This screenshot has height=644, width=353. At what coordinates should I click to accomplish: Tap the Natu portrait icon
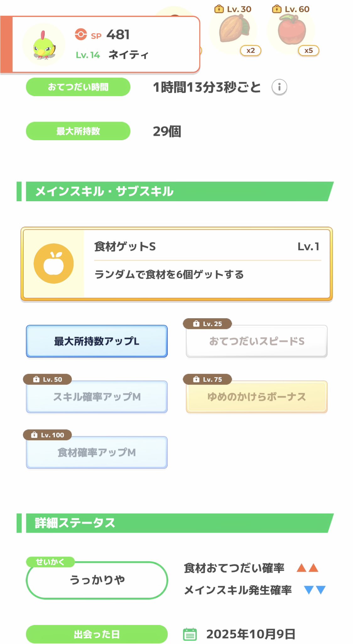pyautogui.click(x=44, y=45)
